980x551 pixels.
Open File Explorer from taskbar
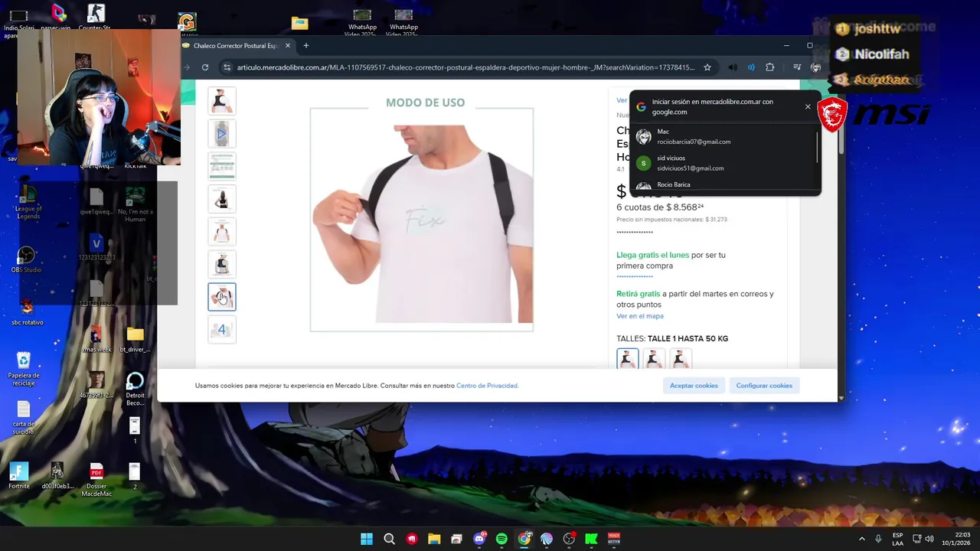[434, 540]
